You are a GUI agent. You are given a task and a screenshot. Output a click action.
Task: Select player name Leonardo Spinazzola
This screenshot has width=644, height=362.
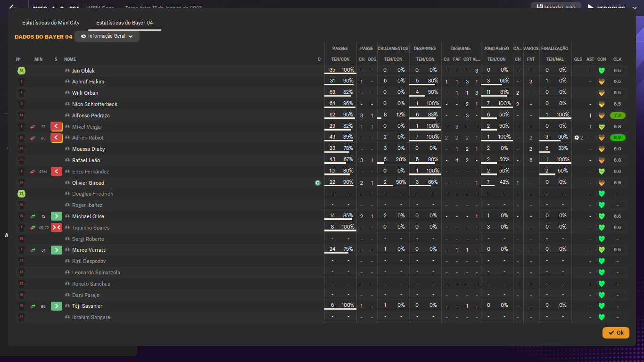coord(96,272)
